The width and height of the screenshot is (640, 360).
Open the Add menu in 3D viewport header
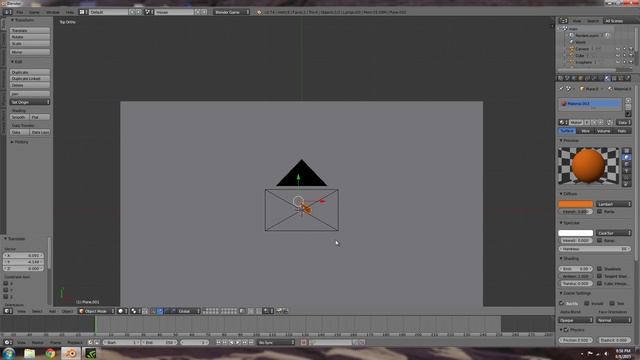pos(52,311)
